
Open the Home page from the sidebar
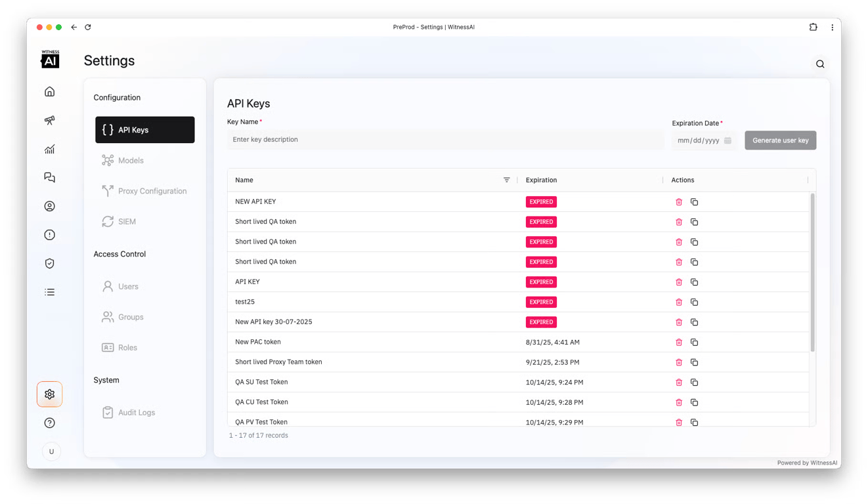tap(50, 92)
